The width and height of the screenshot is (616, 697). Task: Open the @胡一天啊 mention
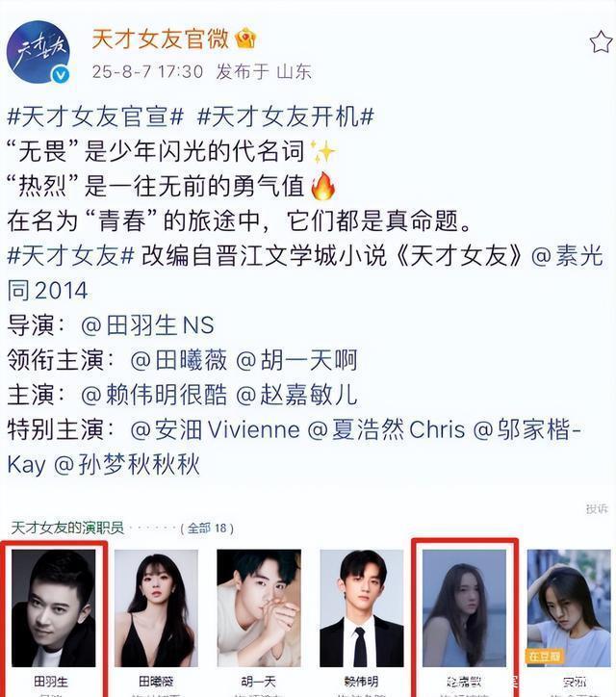click(x=296, y=360)
